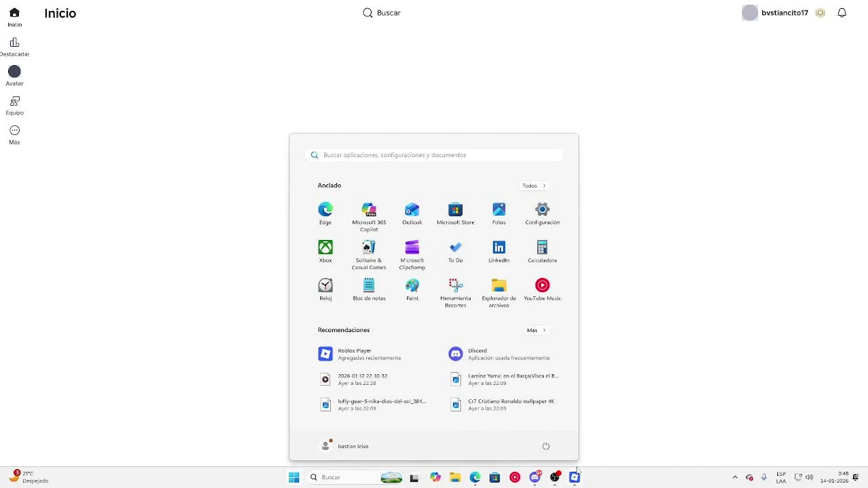Image resolution: width=868 pixels, height=488 pixels.
Task: Launch Herramienta Recortes
Action: pyautogui.click(x=456, y=293)
